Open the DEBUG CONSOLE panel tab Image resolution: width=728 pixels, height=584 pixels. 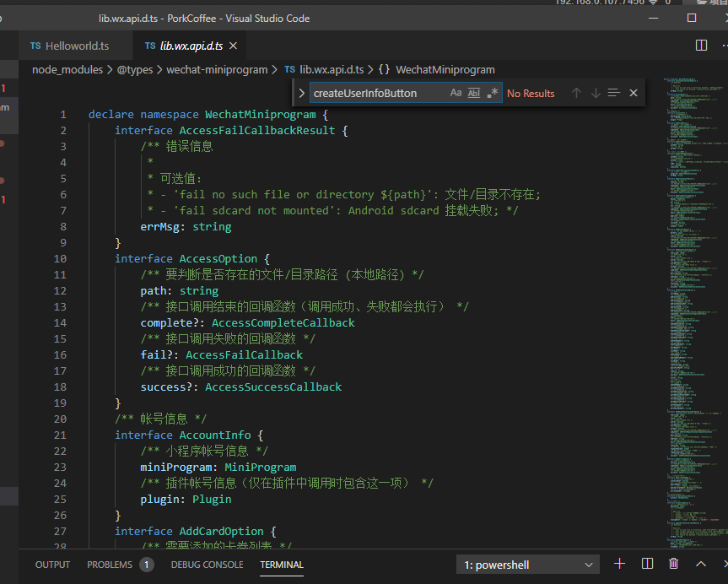[x=207, y=565]
